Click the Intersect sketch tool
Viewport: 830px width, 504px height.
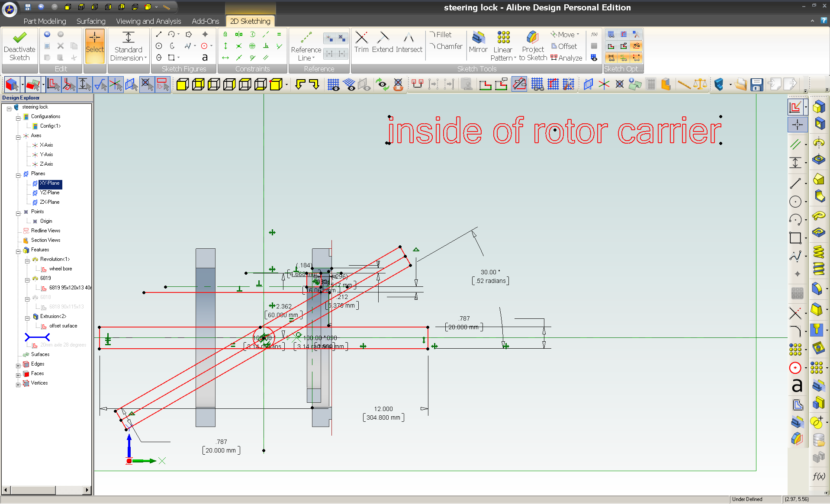click(x=409, y=42)
